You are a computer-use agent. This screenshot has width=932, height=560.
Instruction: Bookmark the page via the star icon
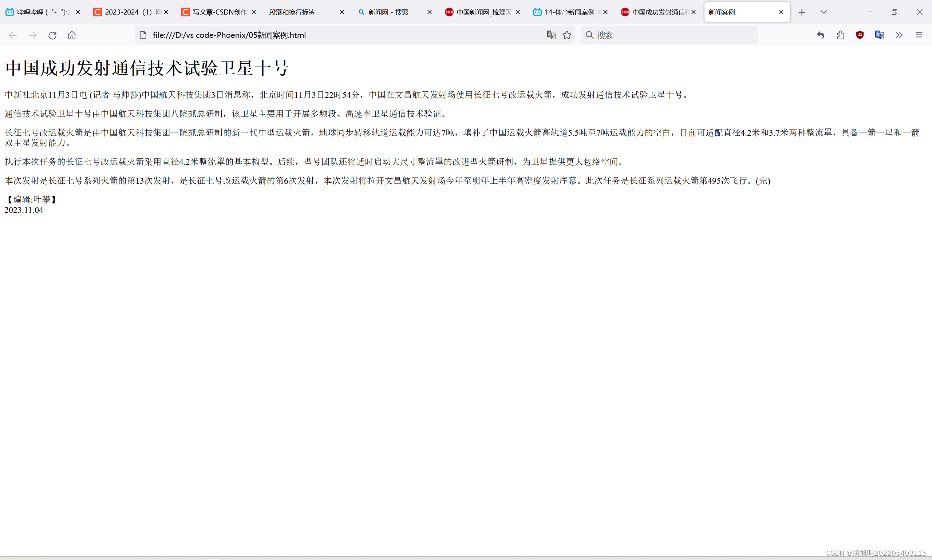coord(567,35)
